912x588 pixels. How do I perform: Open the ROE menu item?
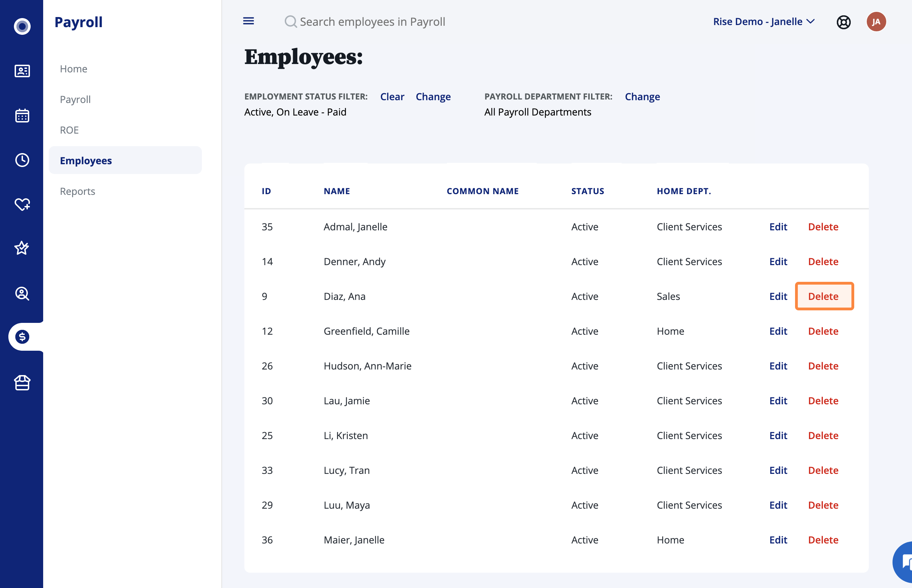coord(70,130)
